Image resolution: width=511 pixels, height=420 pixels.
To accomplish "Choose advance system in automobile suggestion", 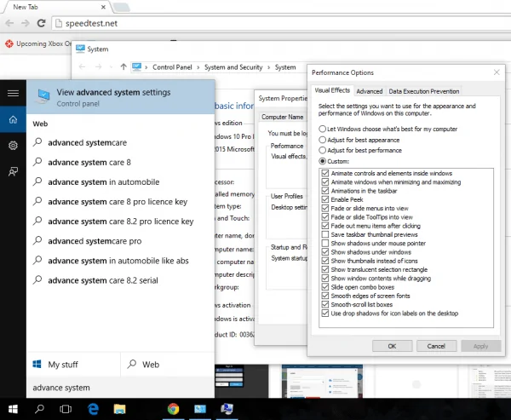I will tap(121, 181).
